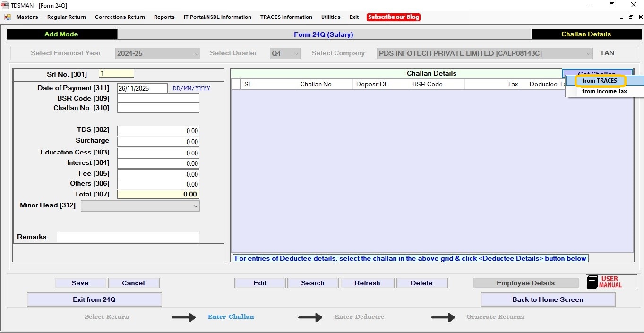Choose 'from Income Tax' menu option

(x=604, y=91)
